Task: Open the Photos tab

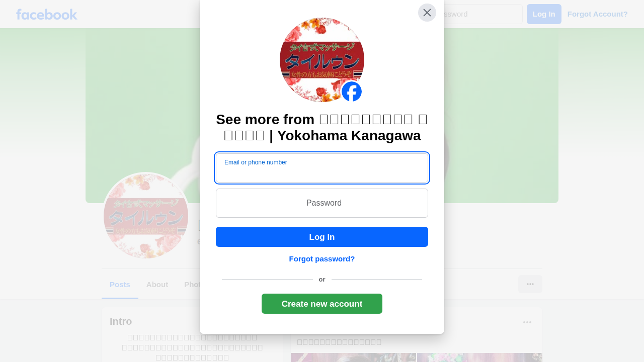Action: tap(192, 284)
